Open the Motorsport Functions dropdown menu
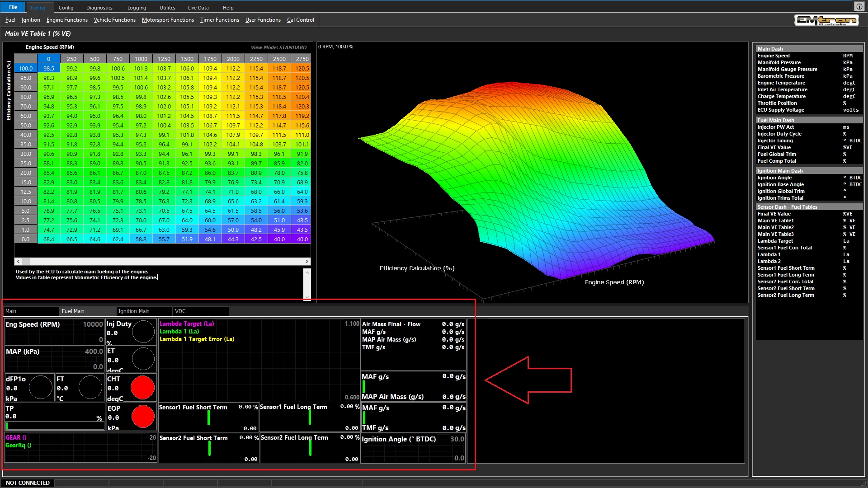The image size is (868, 488). pyautogui.click(x=168, y=20)
